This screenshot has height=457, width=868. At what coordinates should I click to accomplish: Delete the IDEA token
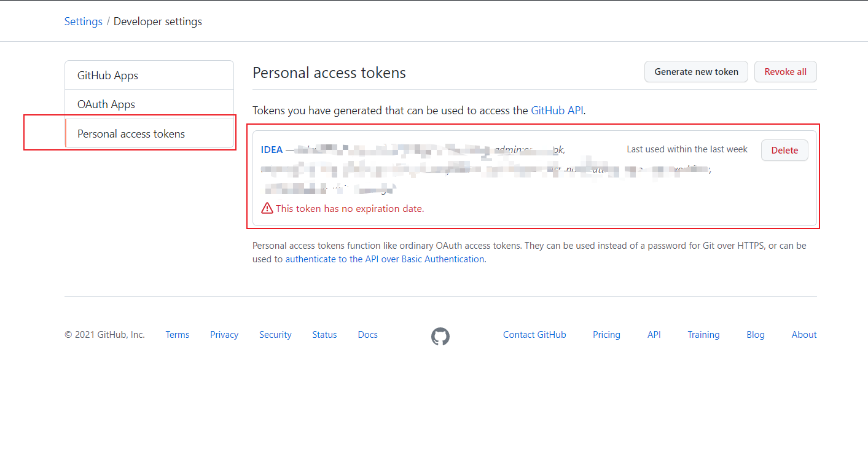click(x=784, y=150)
